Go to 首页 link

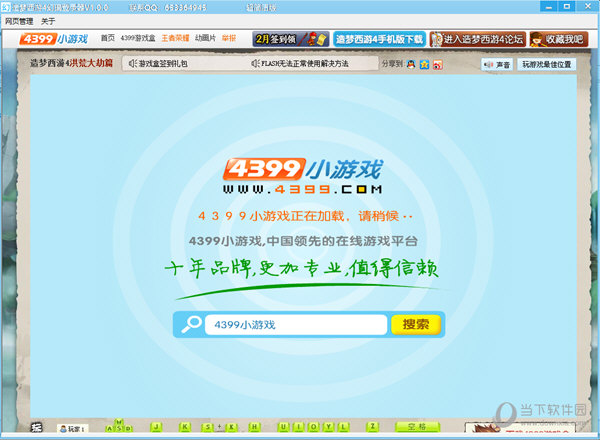[x=108, y=38]
